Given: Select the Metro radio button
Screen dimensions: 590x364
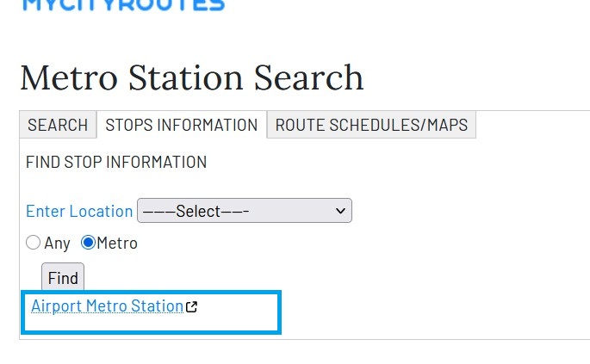Looking at the screenshot, I should point(88,243).
